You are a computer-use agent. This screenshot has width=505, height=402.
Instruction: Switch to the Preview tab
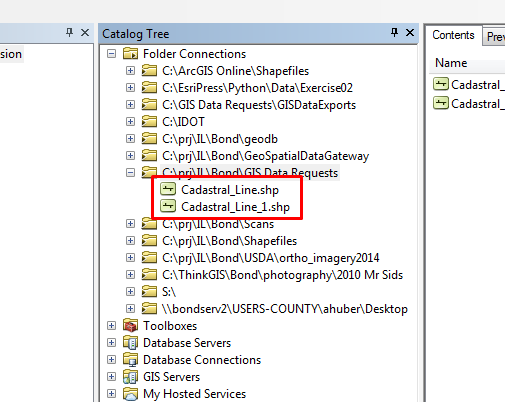coord(494,36)
